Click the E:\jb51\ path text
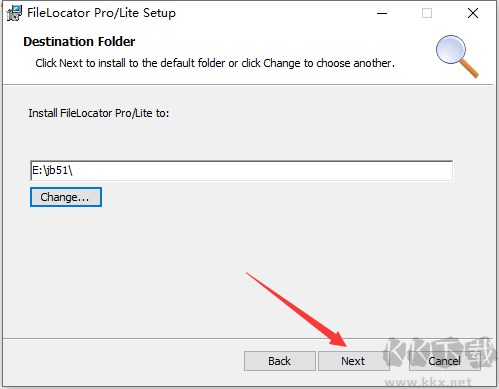 click(x=52, y=170)
